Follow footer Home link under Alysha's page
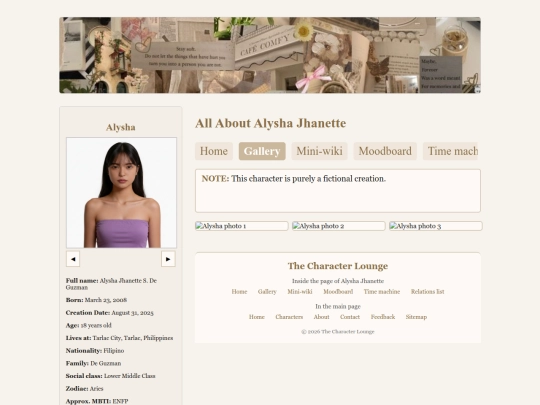 pyautogui.click(x=239, y=292)
